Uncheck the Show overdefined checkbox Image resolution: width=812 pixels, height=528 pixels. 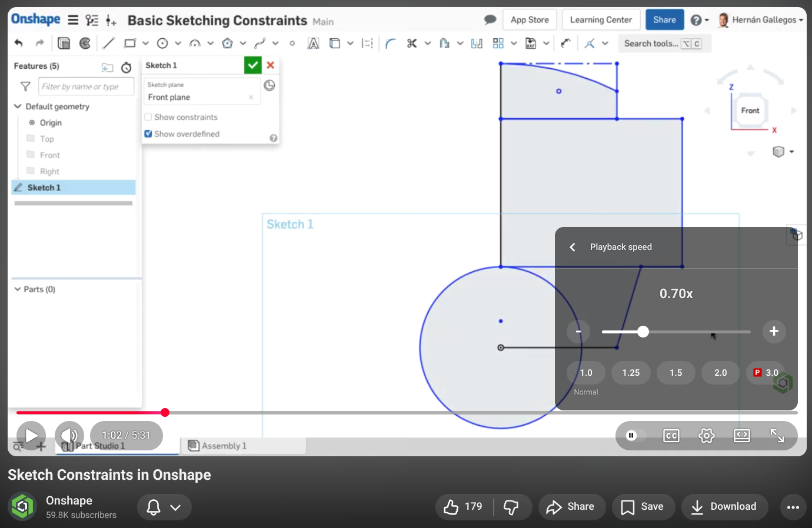(x=148, y=133)
